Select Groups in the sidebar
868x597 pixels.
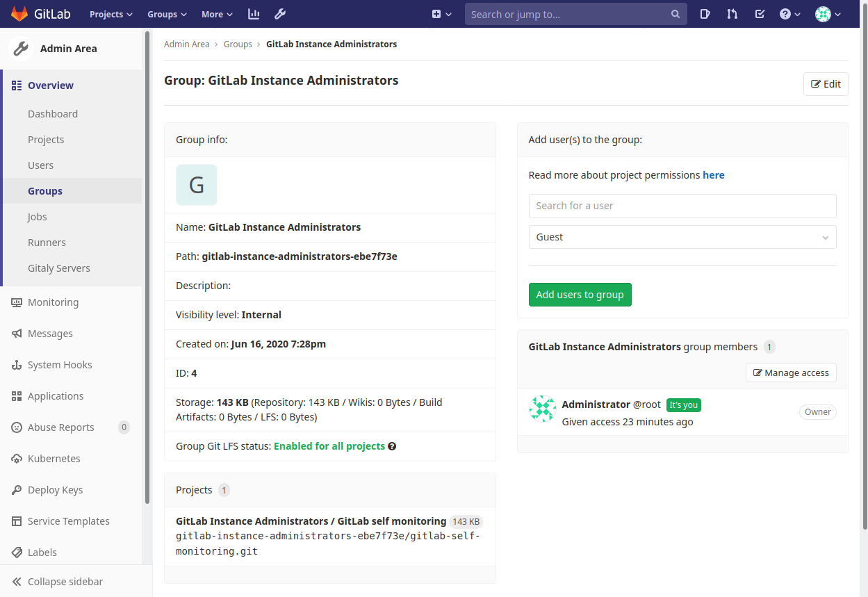(x=45, y=191)
